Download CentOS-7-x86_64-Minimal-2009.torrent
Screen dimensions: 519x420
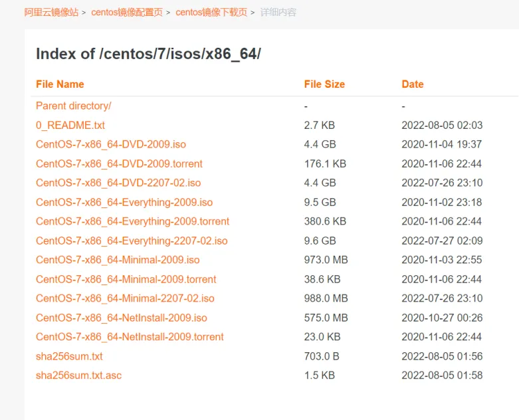pos(126,279)
